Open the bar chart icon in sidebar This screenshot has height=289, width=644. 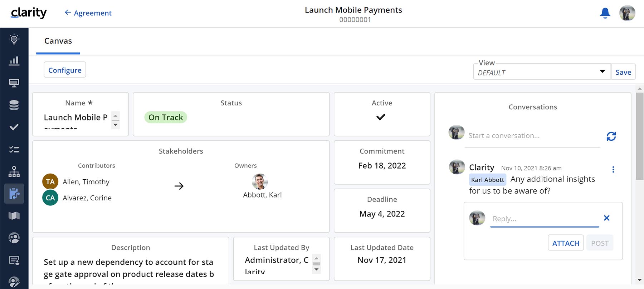(x=14, y=61)
